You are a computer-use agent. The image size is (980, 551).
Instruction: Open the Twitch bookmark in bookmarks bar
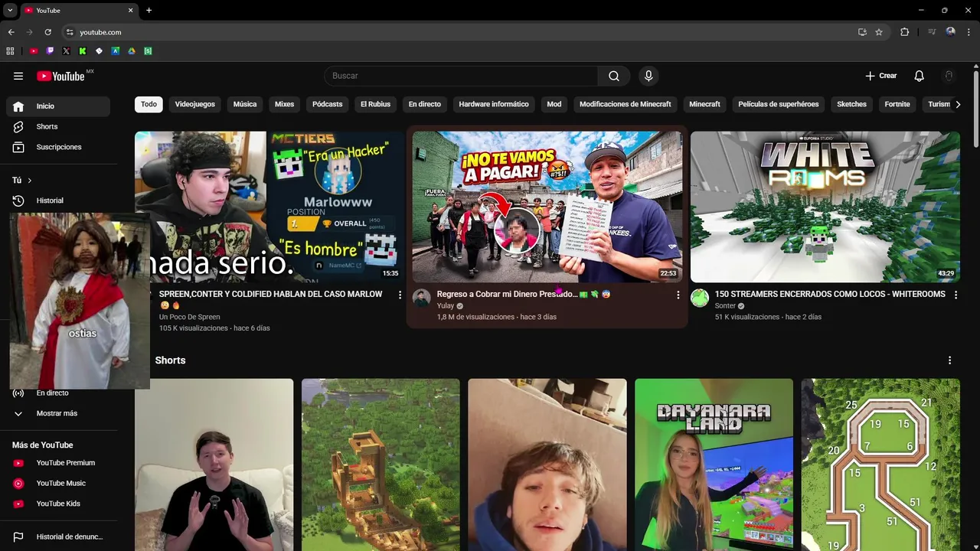coord(50,51)
